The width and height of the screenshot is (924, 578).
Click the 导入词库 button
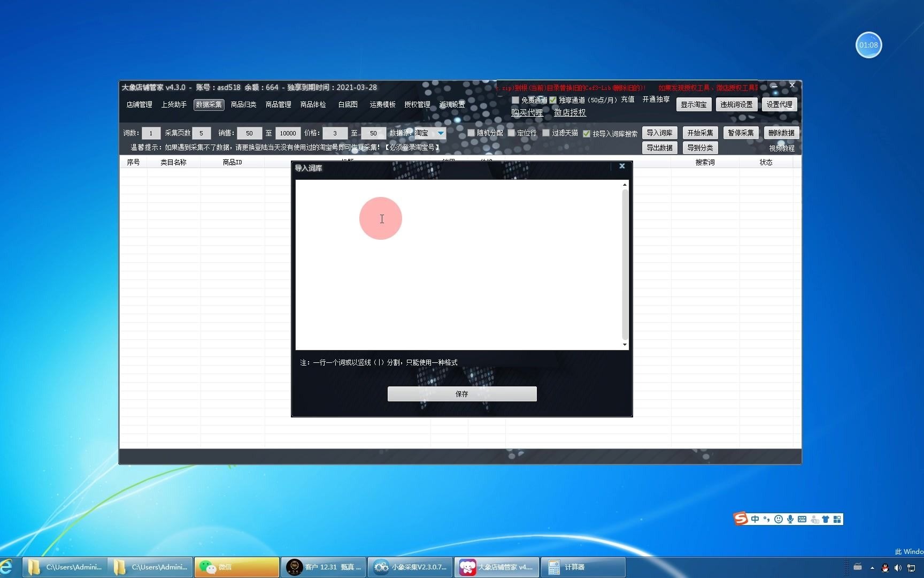pos(659,133)
